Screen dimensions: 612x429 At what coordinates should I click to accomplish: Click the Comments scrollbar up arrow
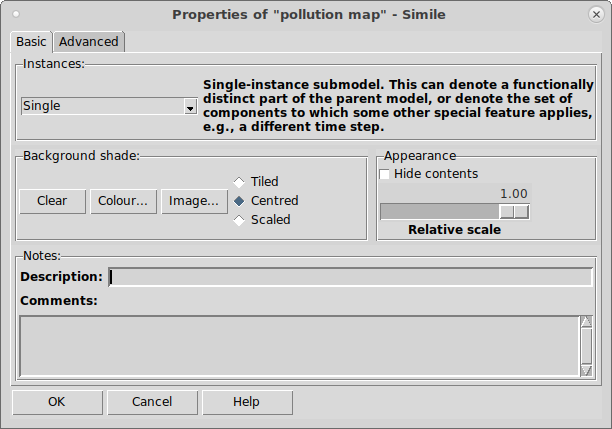coord(586,322)
